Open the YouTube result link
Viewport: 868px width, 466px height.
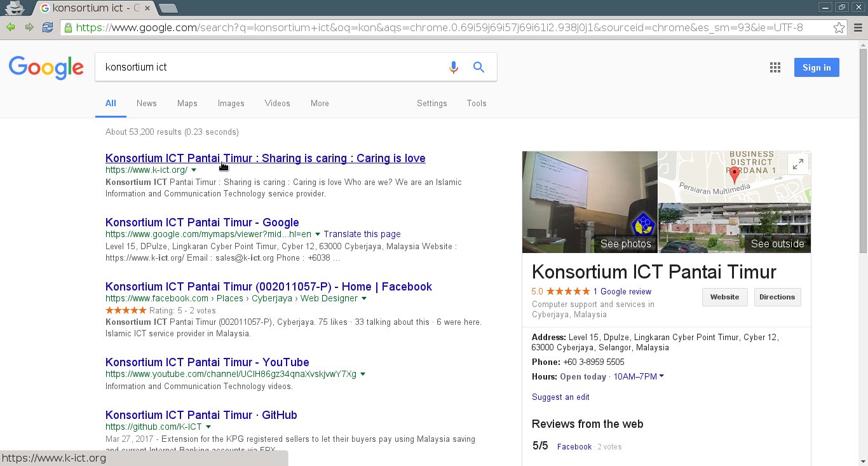pyautogui.click(x=207, y=362)
